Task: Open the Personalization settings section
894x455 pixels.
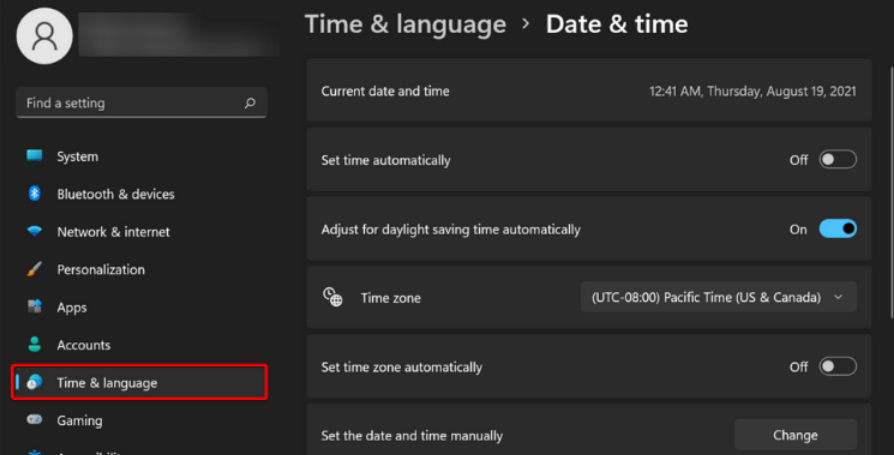Action: 101,270
